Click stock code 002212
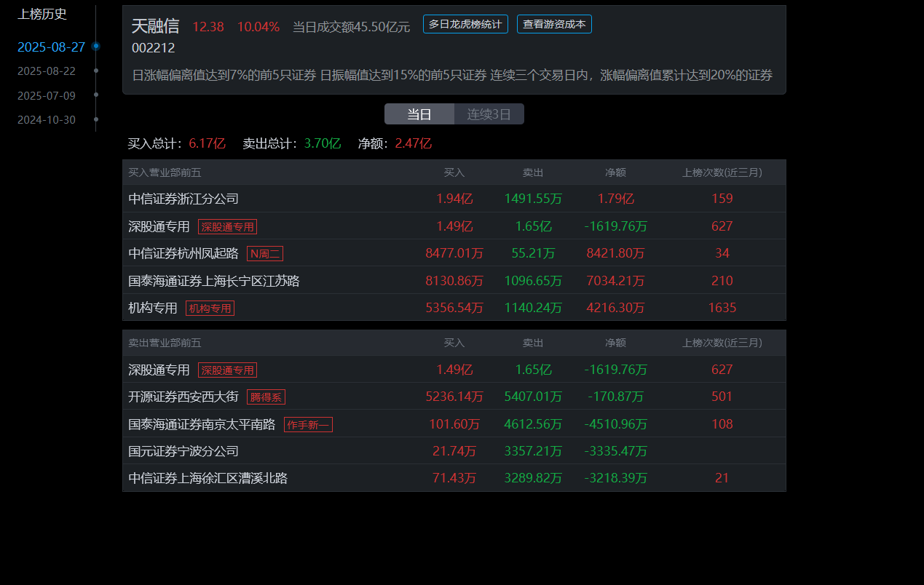The image size is (924, 585). coord(153,48)
